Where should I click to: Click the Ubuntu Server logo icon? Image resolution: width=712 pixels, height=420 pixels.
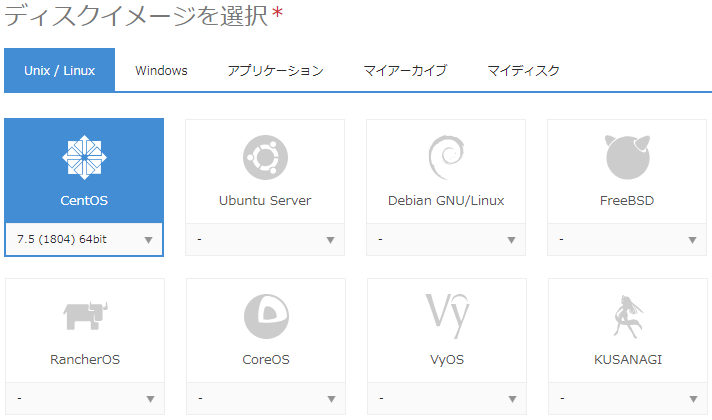265,157
